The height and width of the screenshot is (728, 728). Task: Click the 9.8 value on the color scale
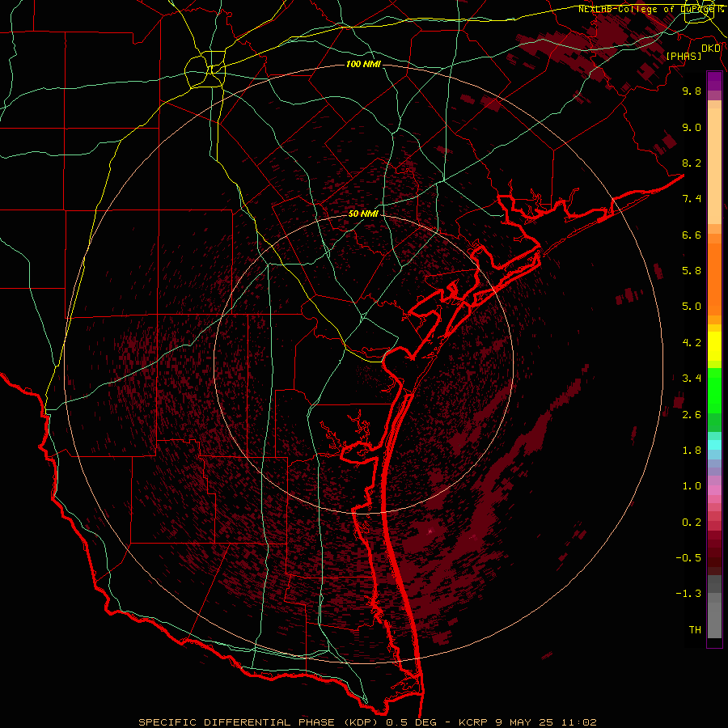(x=692, y=91)
